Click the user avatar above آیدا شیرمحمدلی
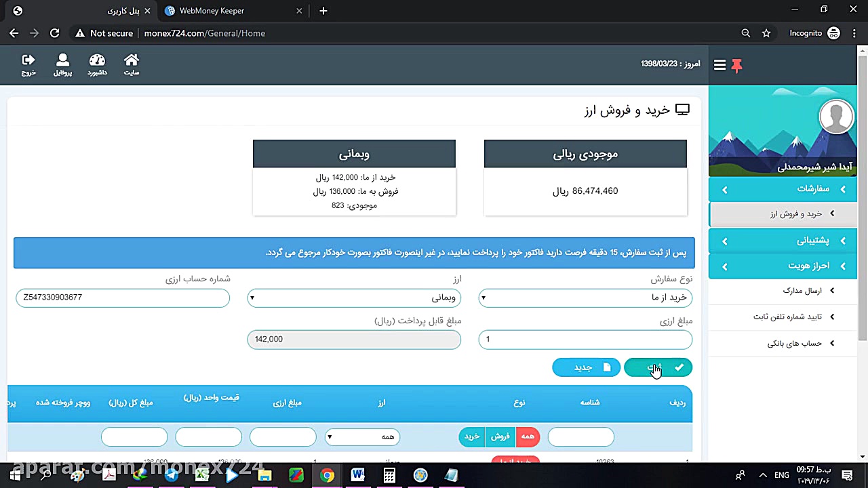Screen dimensions: 868x488 click(836, 116)
